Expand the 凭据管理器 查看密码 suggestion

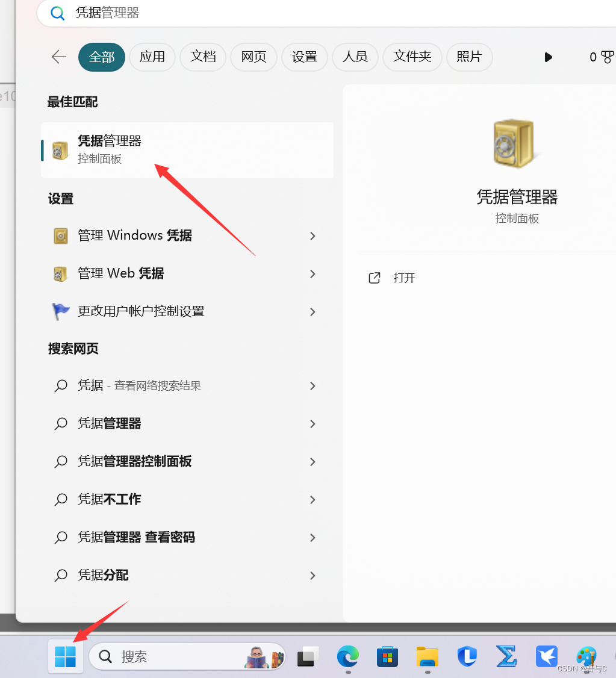(x=313, y=538)
